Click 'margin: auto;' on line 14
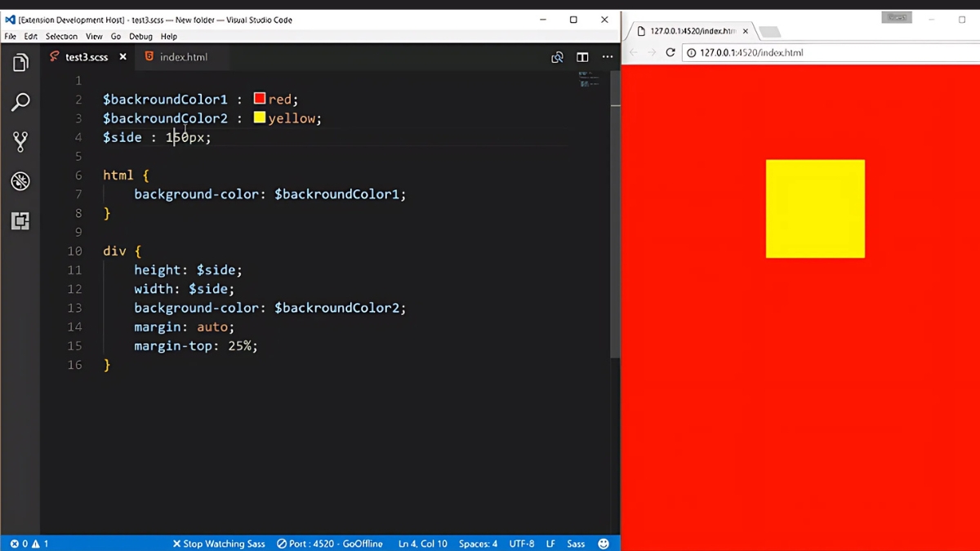This screenshot has width=980, height=551. pyautogui.click(x=185, y=327)
